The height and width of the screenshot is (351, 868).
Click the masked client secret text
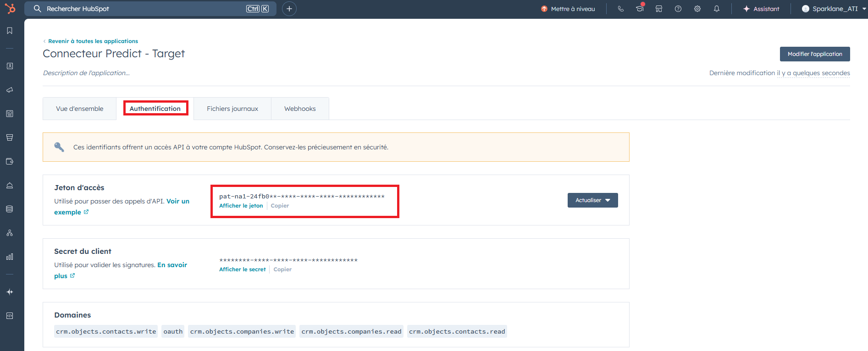(x=288, y=260)
